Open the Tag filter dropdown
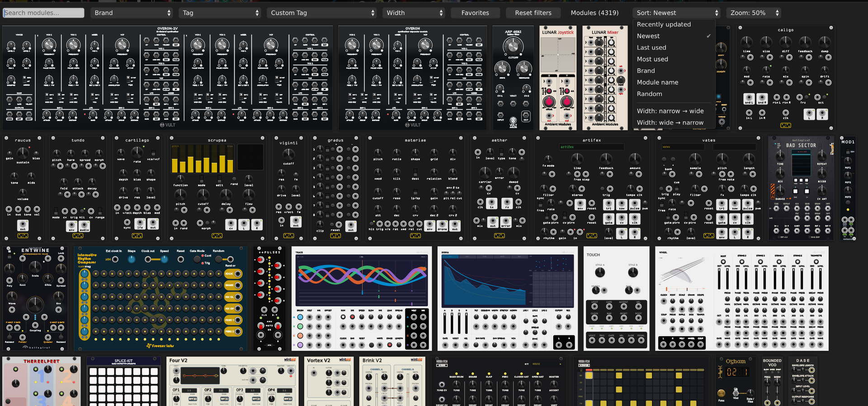Image resolution: width=868 pixels, height=406 pixels. (220, 13)
